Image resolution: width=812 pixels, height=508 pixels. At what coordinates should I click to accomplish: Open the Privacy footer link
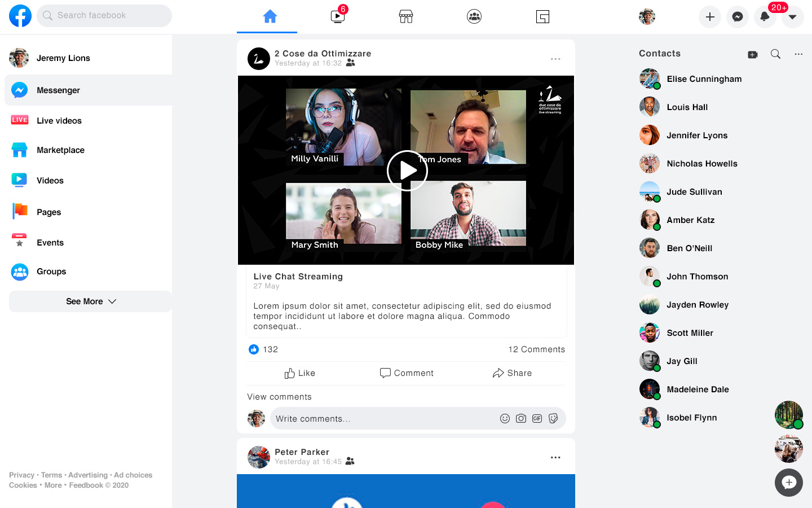pyautogui.click(x=21, y=475)
